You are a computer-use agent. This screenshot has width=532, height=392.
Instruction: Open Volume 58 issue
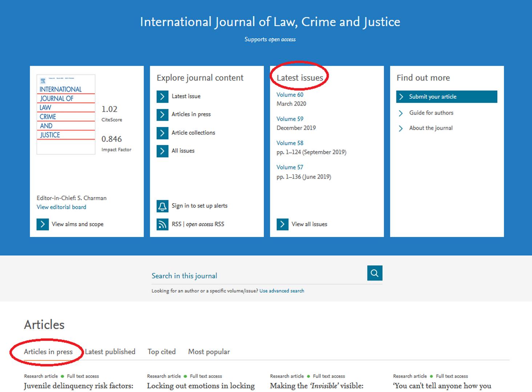click(290, 143)
